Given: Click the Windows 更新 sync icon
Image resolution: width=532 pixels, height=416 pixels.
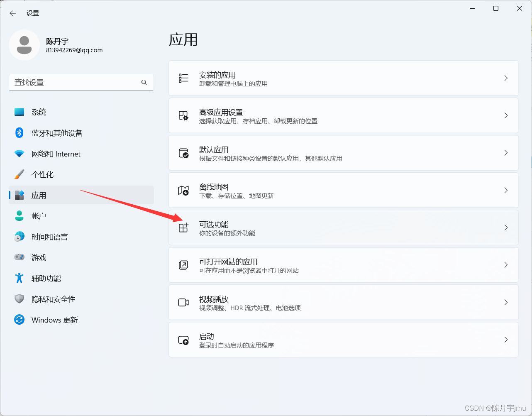Looking at the screenshot, I should coord(20,320).
